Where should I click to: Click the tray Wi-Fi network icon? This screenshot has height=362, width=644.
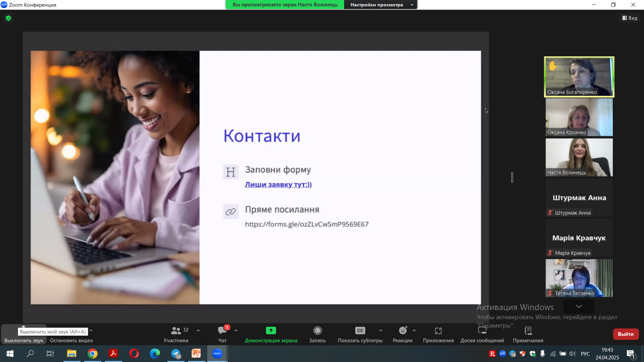[553, 354]
